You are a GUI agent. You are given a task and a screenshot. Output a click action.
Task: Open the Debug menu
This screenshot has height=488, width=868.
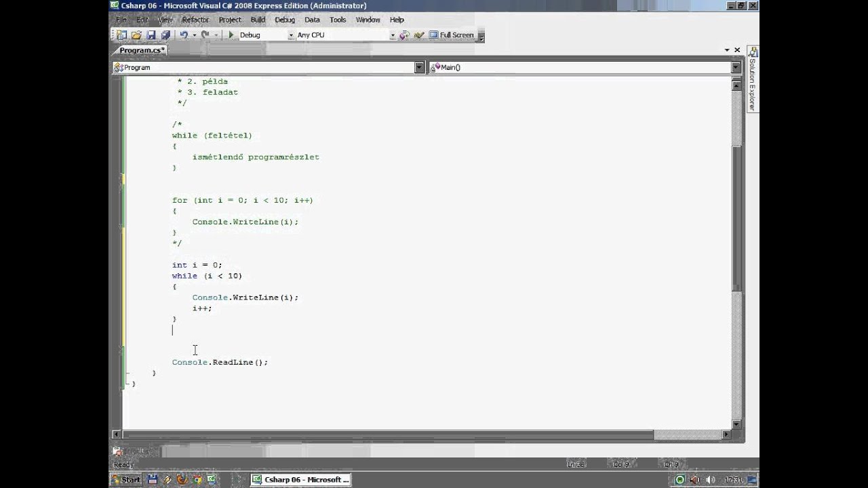point(285,20)
